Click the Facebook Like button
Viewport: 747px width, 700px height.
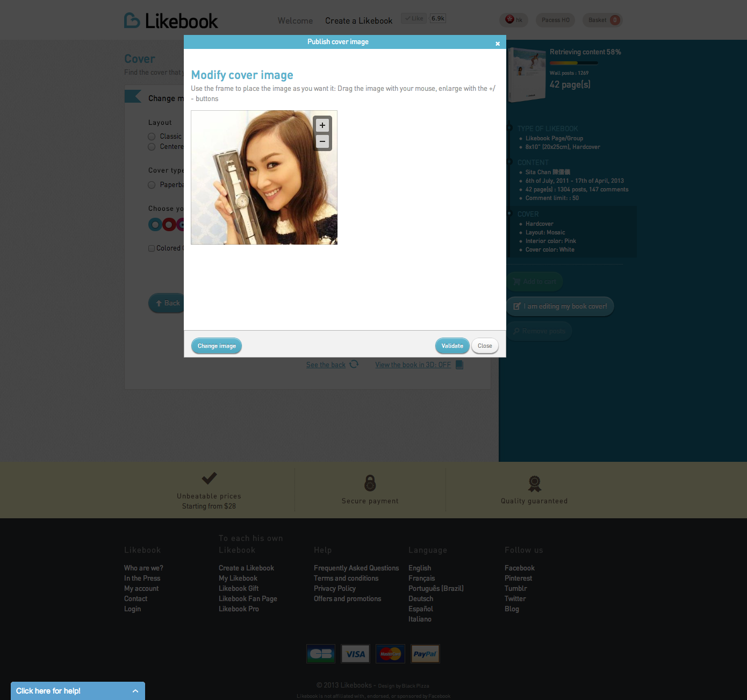(414, 18)
